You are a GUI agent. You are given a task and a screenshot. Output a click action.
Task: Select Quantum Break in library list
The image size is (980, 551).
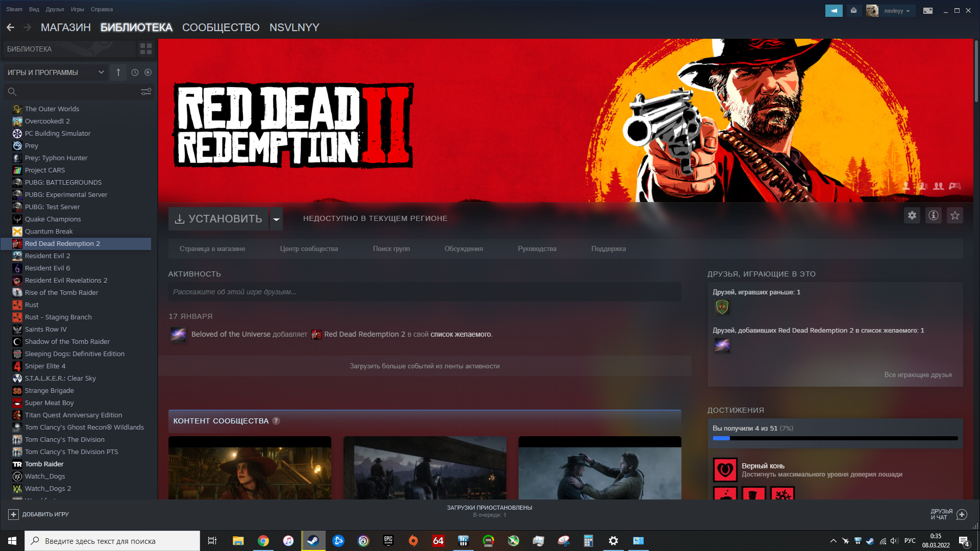pos(48,232)
